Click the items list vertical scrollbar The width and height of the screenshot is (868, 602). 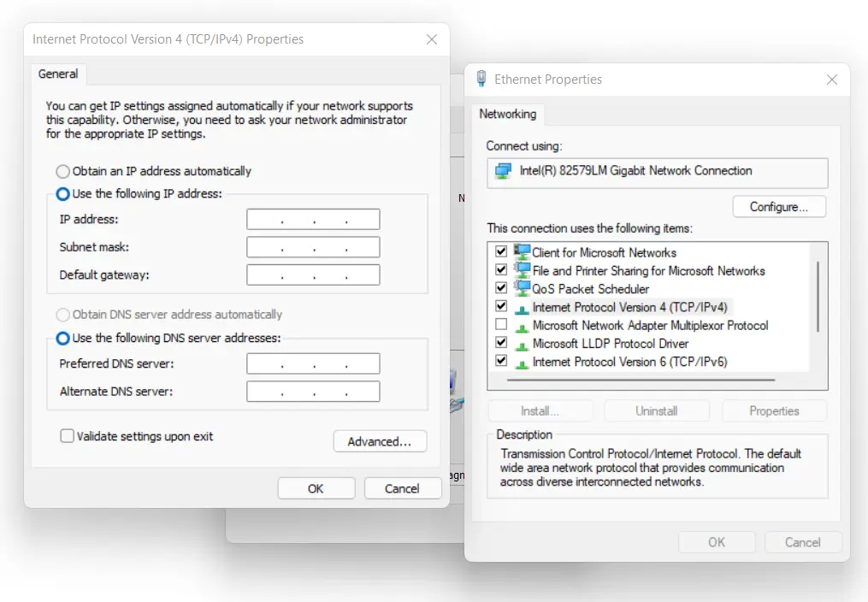click(x=818, y=297)
